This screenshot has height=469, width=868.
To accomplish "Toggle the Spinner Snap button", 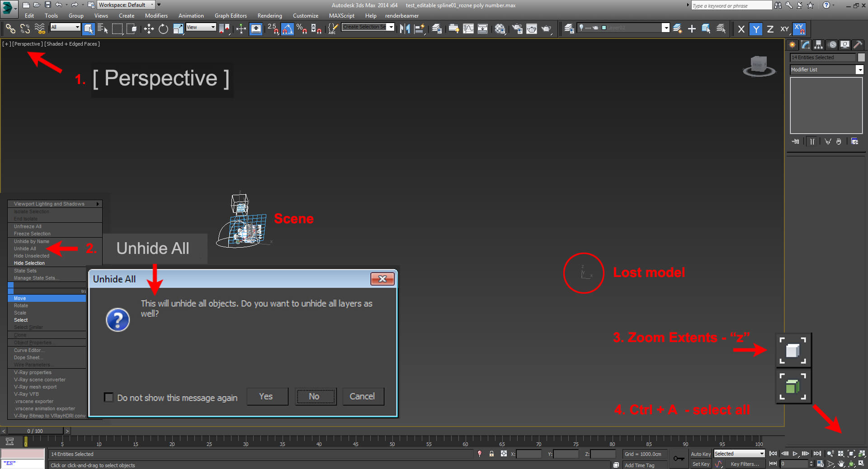I will (x=316, y=29).
